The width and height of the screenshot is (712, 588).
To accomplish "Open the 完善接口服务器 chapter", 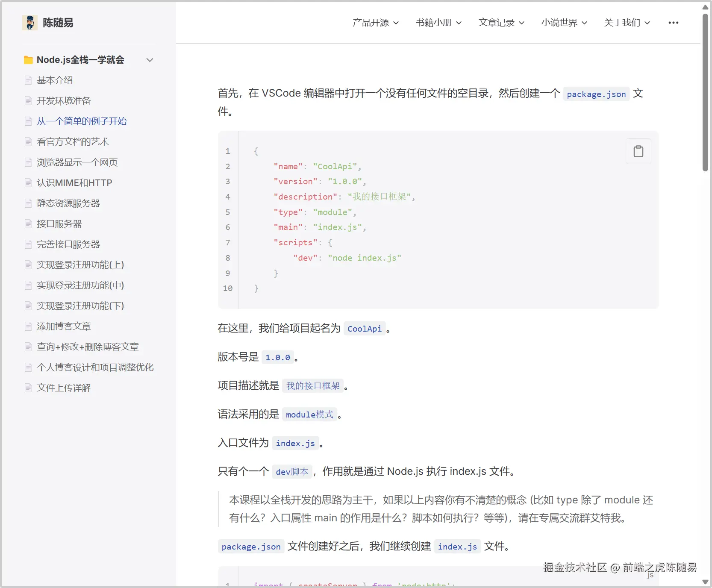I will pyautogui.click(x=68, y=244).
